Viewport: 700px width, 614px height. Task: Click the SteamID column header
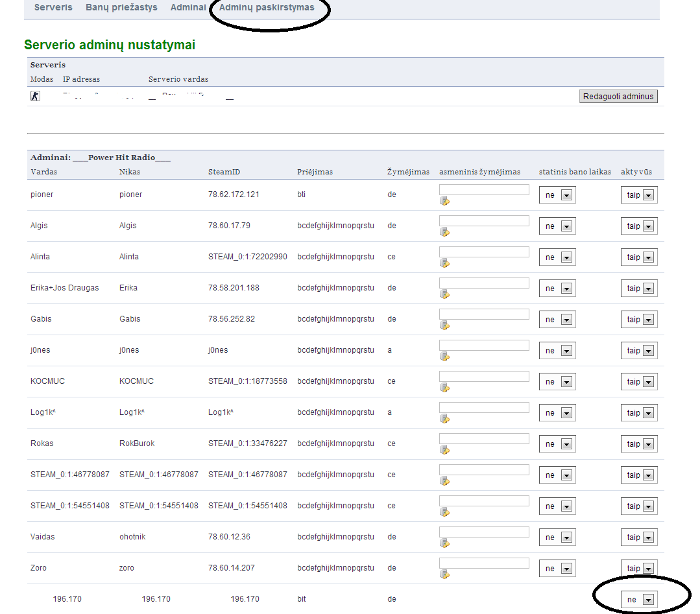pos(224,172)
